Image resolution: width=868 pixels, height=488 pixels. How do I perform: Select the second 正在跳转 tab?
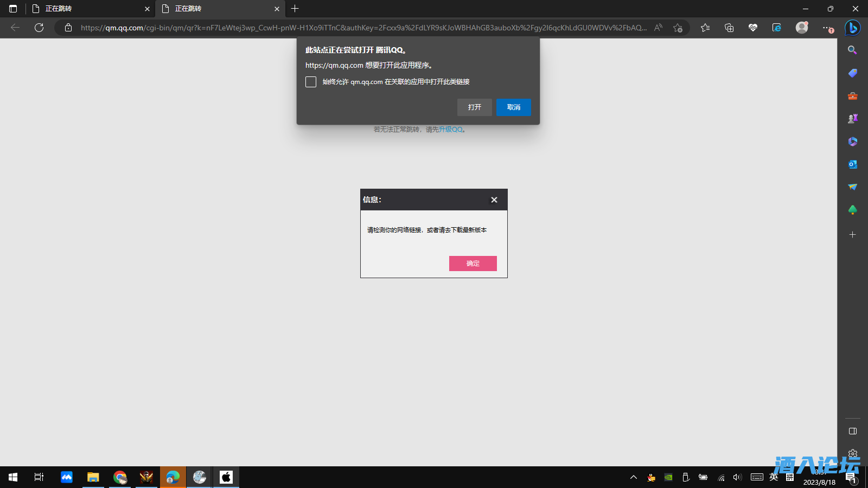pyautogui.click(x=220, y=9)
